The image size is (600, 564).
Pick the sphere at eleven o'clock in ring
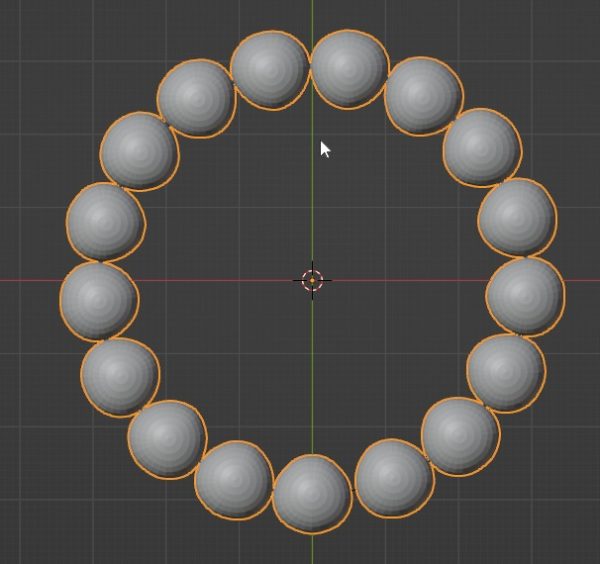point(196,98)
